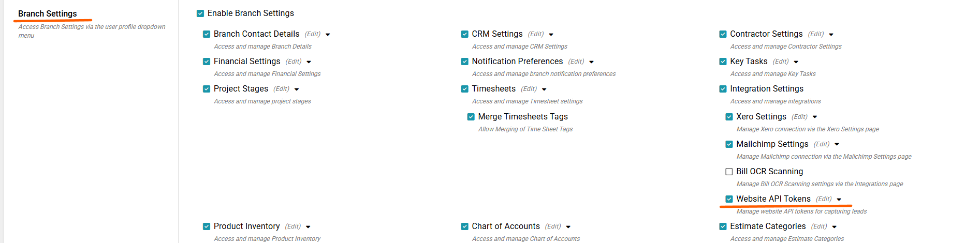Screen dimensions: 980x243
Task: Select the Branch Settings section heading
Action: (x=48, y=13)
